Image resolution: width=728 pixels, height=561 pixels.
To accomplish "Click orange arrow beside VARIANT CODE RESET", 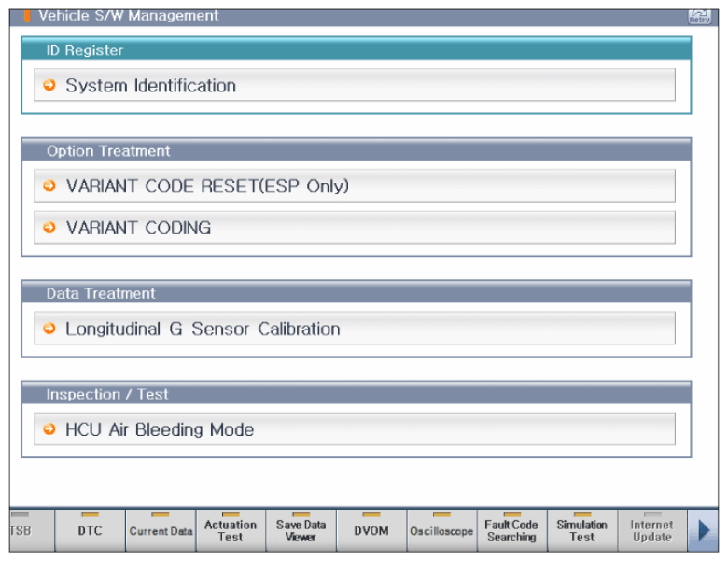I will coord(49,186).
